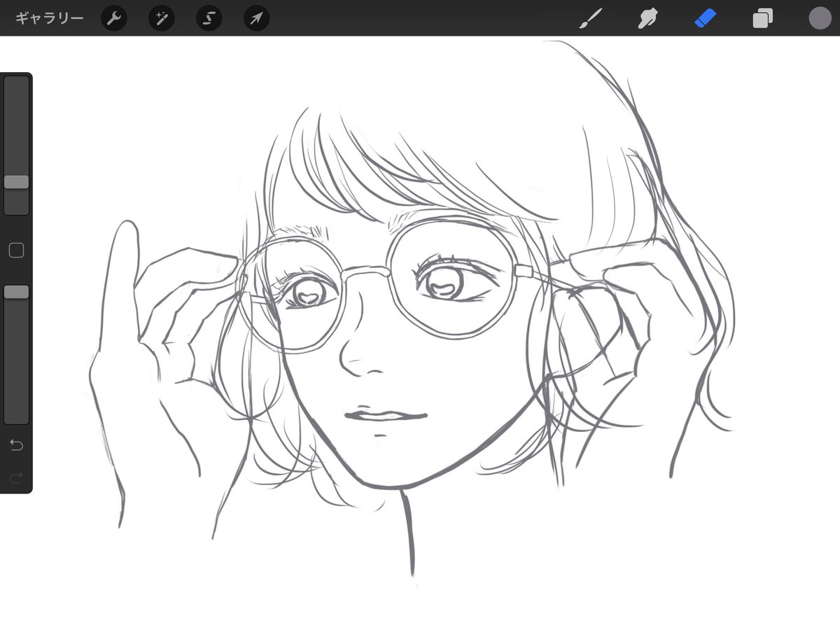Click the brush opacity slider handle
Screen dimensions: 840x630
point(16,292)
